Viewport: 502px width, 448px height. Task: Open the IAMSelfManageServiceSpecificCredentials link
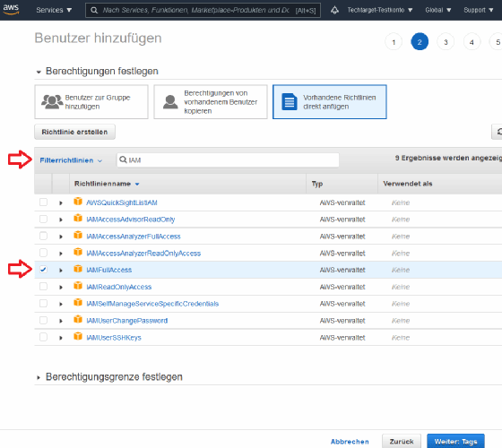click(x=152, y=304)
